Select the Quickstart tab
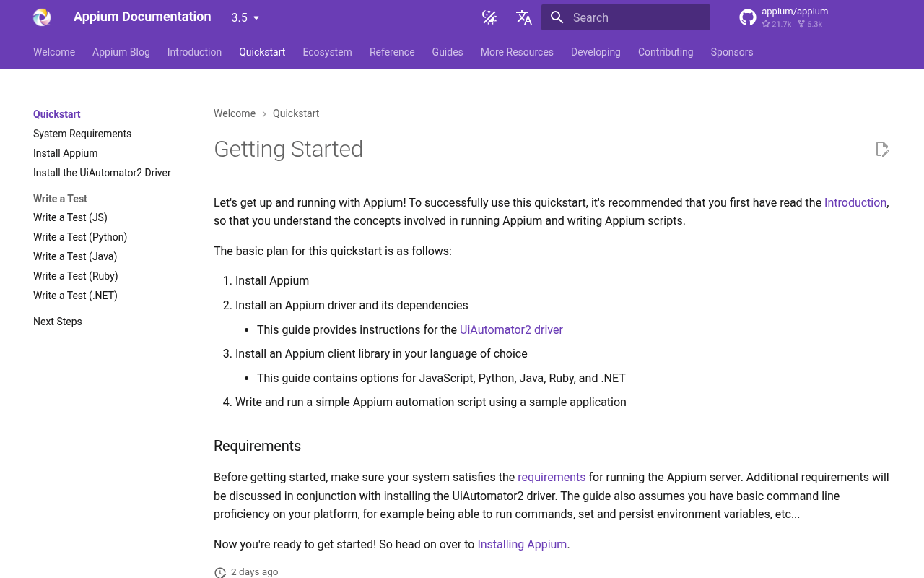The image size is (924, 578). tap(262, 52)
